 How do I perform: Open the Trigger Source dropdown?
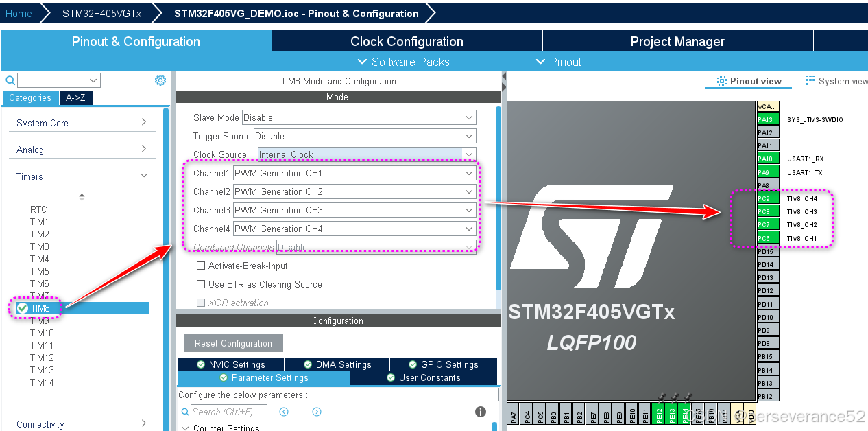coord(365,136)
